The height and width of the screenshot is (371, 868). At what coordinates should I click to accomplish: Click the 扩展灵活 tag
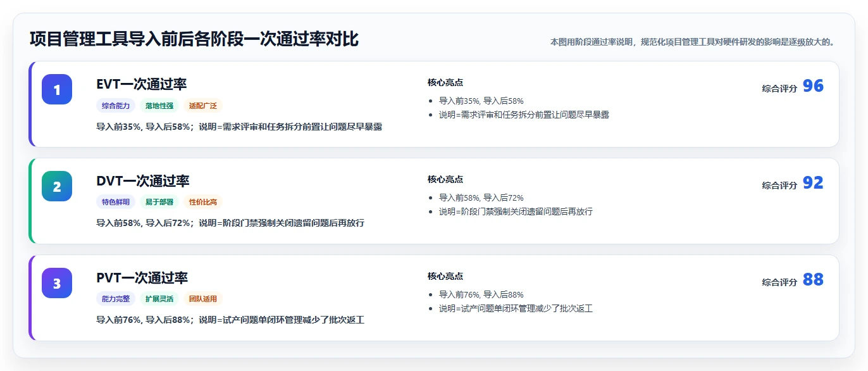[159, 299]
